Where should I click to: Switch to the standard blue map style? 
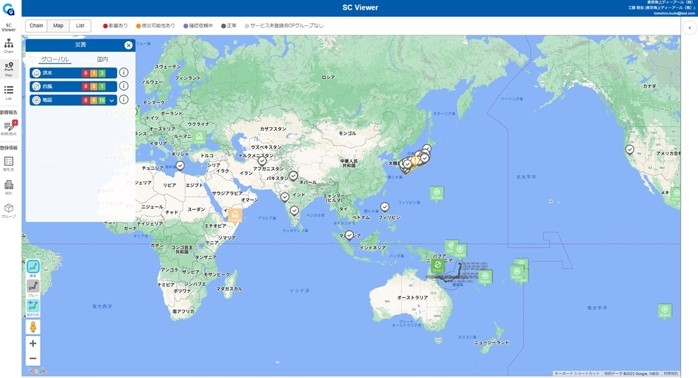click(33, 267)
